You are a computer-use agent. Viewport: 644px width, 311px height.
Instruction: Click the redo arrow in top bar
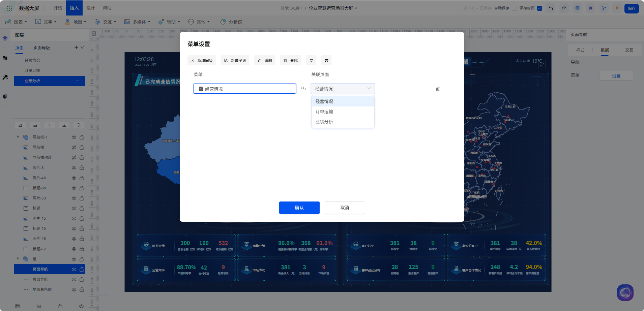coord(564,8)
